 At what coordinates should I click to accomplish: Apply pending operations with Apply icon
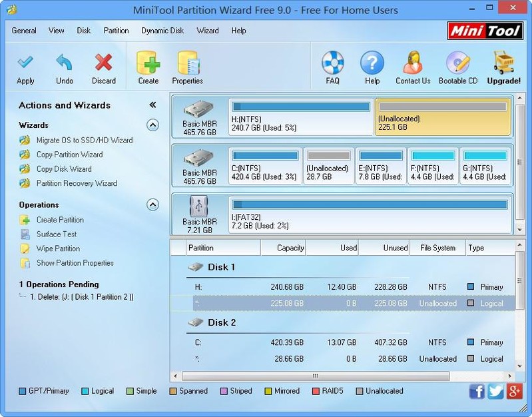coord(25,63)
